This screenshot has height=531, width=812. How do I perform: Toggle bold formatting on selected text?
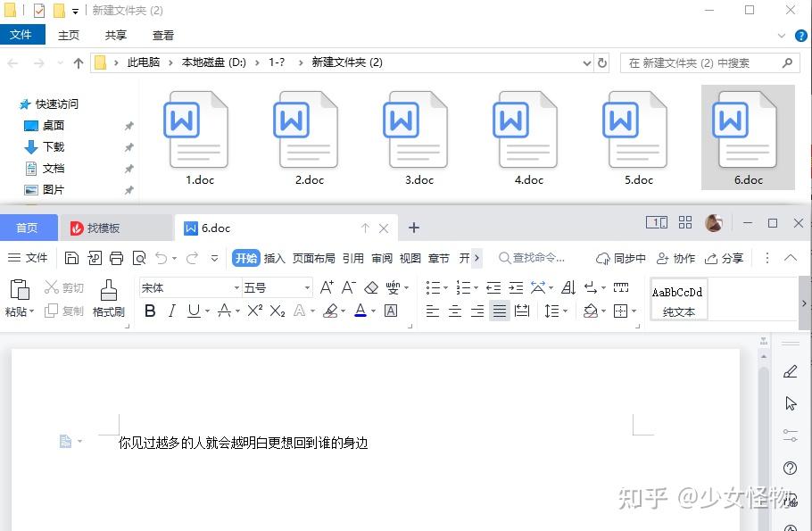click(x=149, y=310)
